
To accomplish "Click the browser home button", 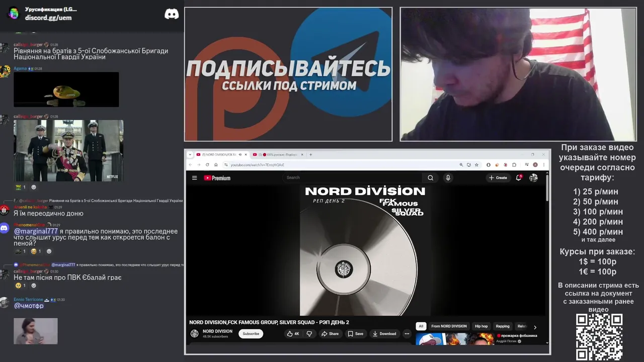I will click(216, 164).
